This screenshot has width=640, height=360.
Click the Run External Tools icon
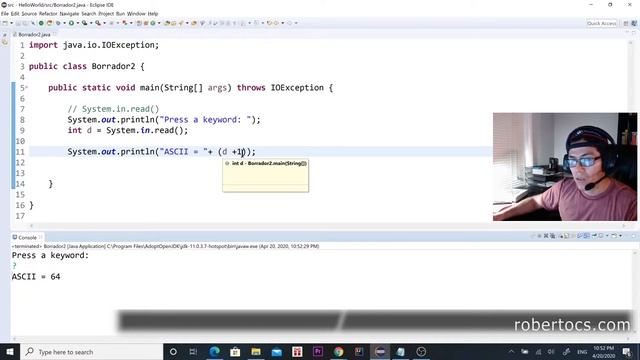pyautogui.click(x=98, y=23)
